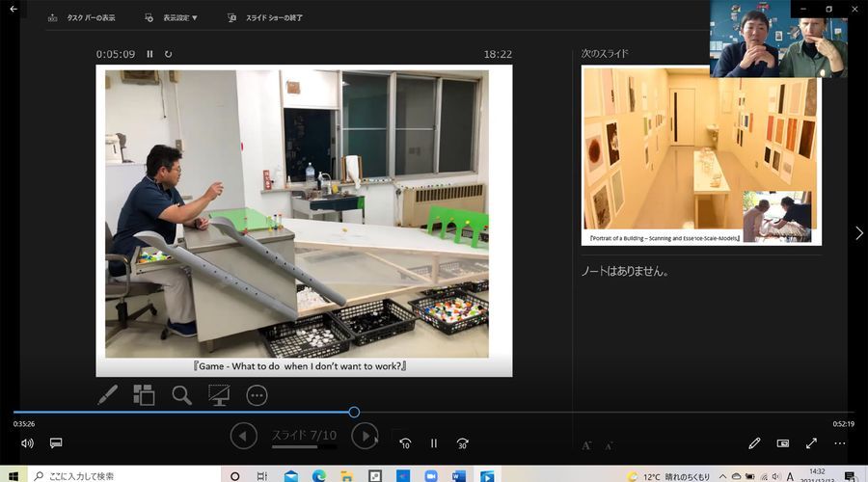This screenshot has height=482, width=868.
Task: Click the magnifier zoom into slide icon
Action: 181,394
